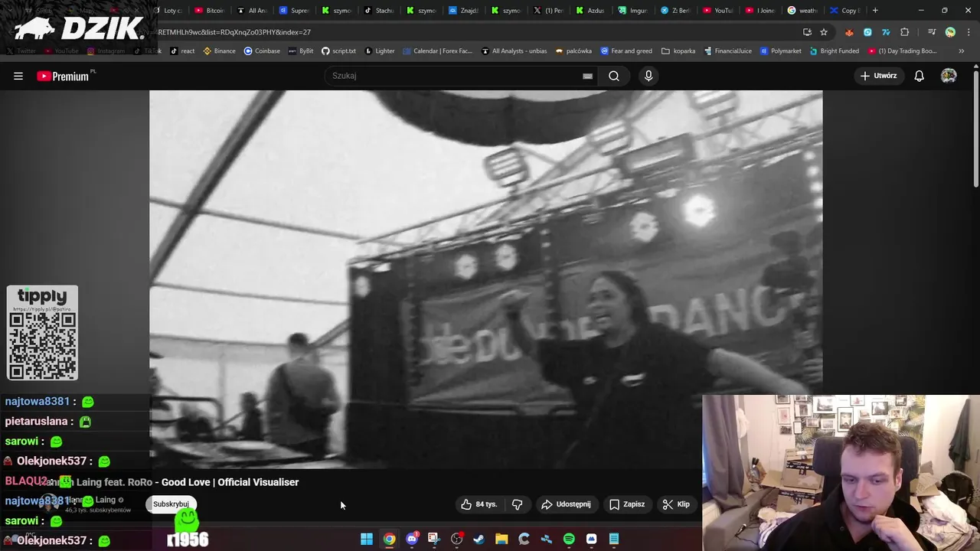Open the Coinbase bookmark
This screenshot has width=980, height=551.
(262, 51)
